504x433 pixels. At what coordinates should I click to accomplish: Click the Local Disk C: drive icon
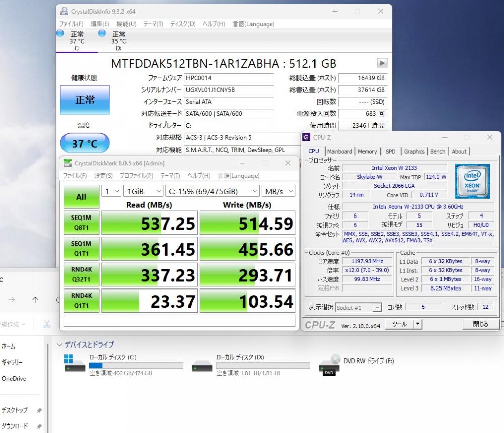[x=75, y=364]
